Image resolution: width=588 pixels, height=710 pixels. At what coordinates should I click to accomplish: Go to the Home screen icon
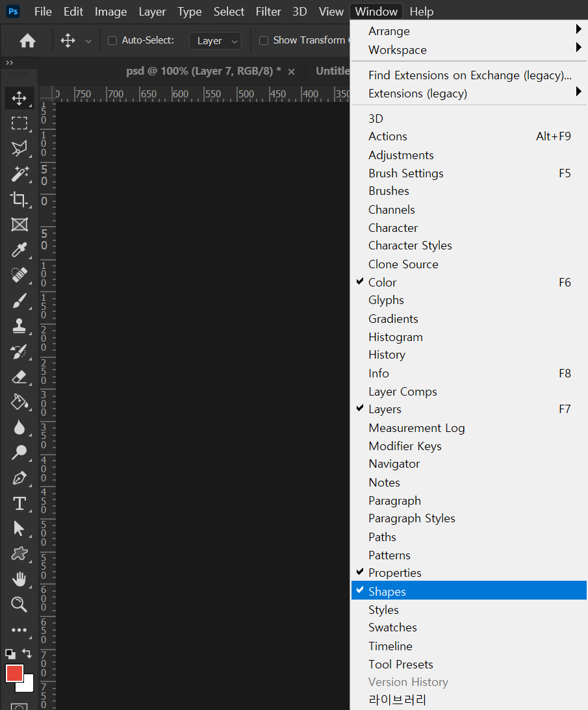(28, 41)
